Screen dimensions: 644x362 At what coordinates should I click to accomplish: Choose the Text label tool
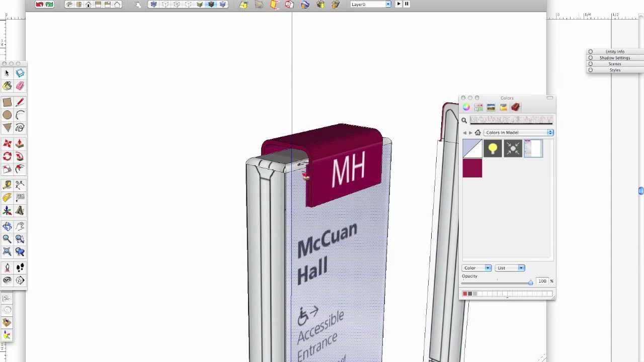[20, 198]
